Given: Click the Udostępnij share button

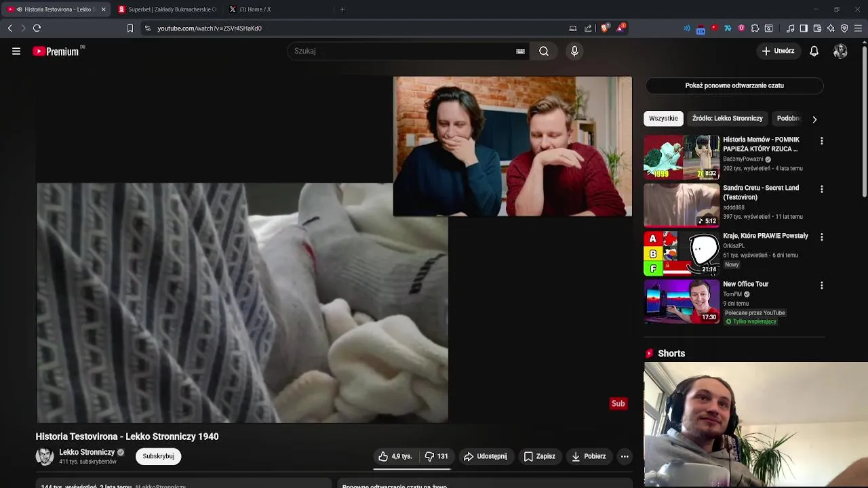Looking at the screenshot, I should [486, 456].
